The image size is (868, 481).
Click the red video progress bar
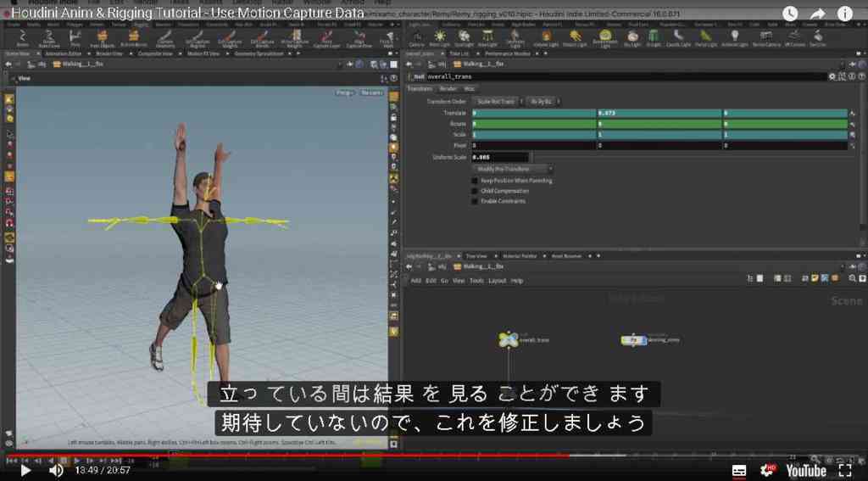point(288,456)
